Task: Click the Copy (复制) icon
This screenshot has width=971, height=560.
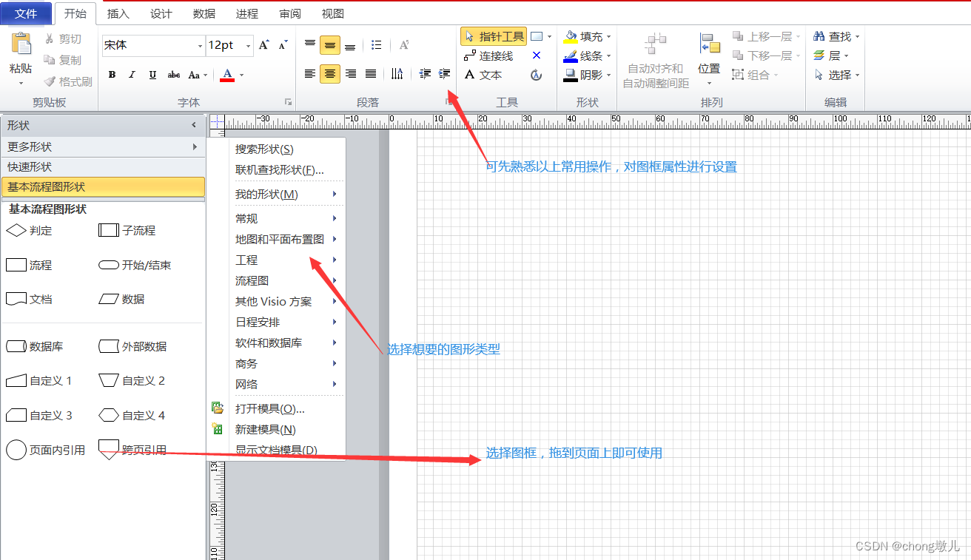Action: 50,60
